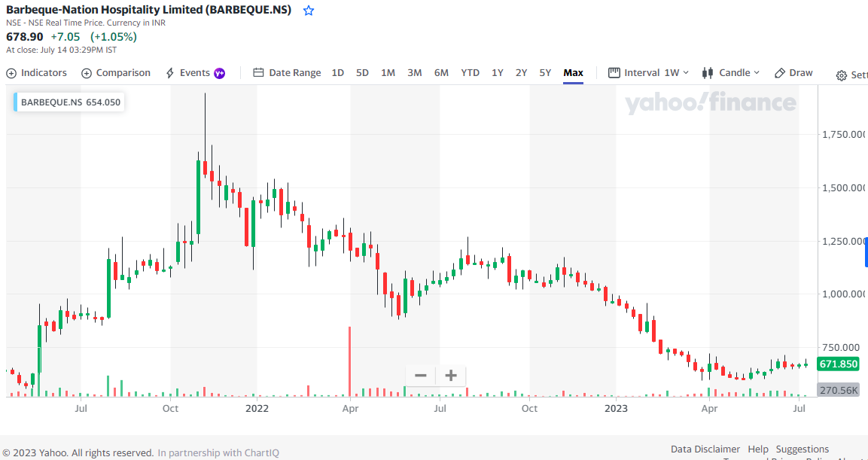Viewport: 868px width, 460px height.
Task: Click the pencil icon beside Draw
Action: tap(779, 72)
